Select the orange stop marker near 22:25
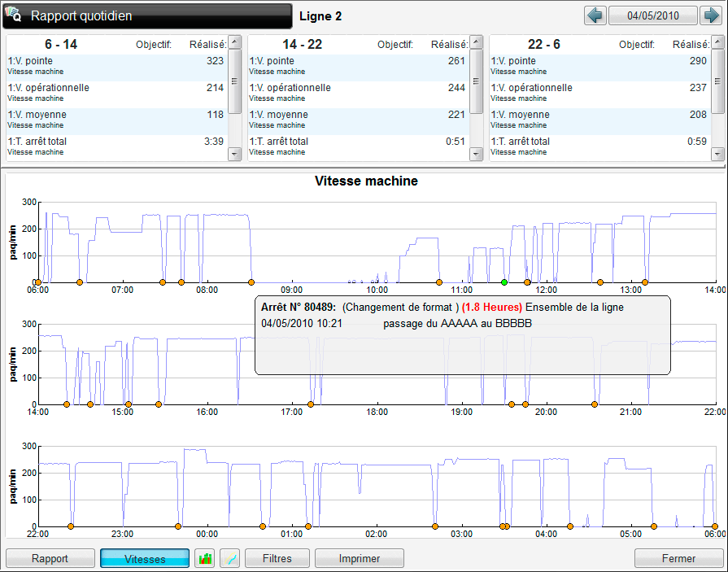 (x=71, y=526)
